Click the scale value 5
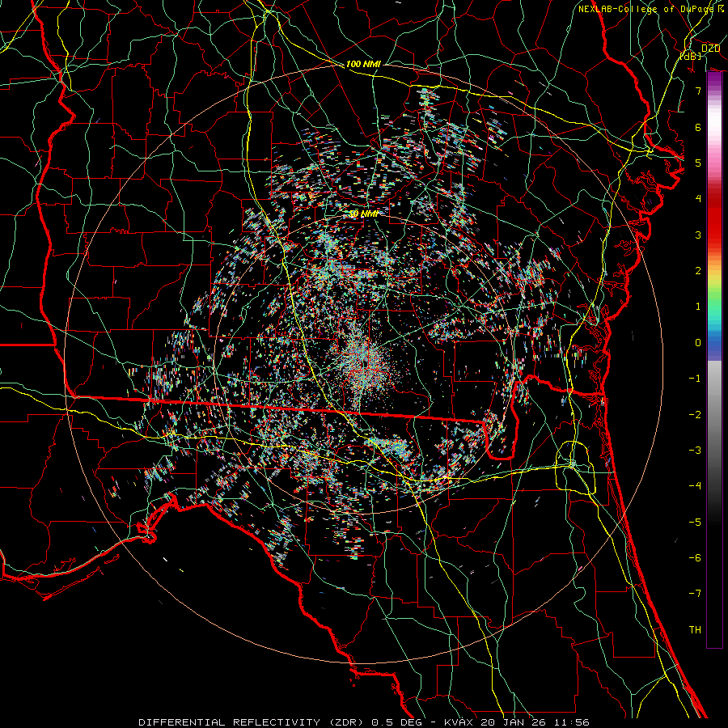Screen dimensions: 728x728 coord(698,163)
